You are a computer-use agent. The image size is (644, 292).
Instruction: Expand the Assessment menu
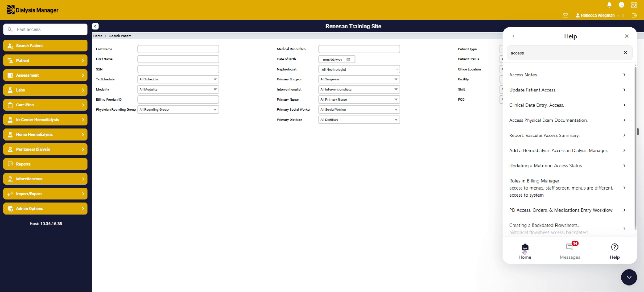tap(45, 75)
